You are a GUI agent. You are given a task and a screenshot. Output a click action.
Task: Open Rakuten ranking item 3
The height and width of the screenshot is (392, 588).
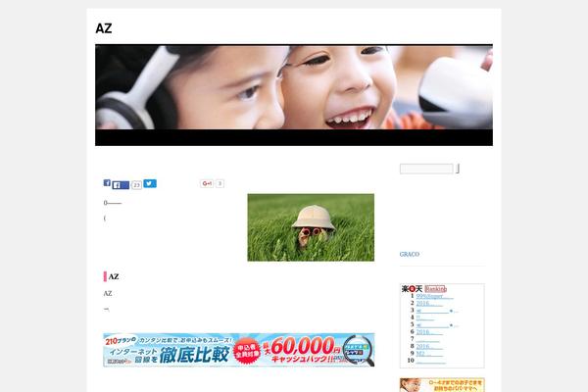(437, 311)
